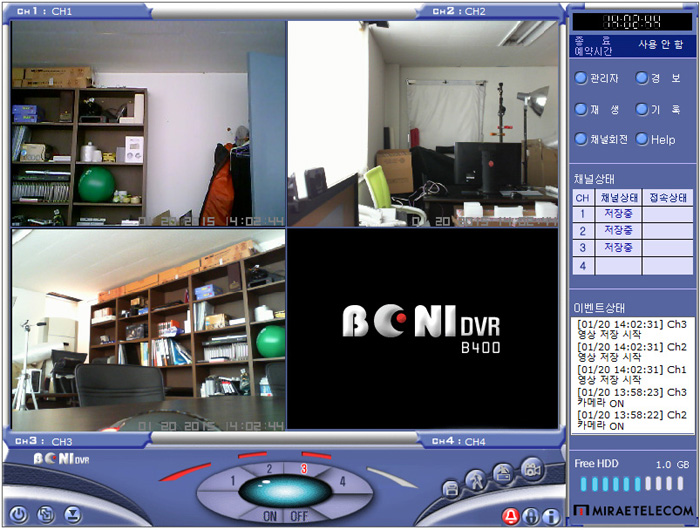700x530 pixels.
Task: Click the camera snapshot icon
Action: (532, 469)
